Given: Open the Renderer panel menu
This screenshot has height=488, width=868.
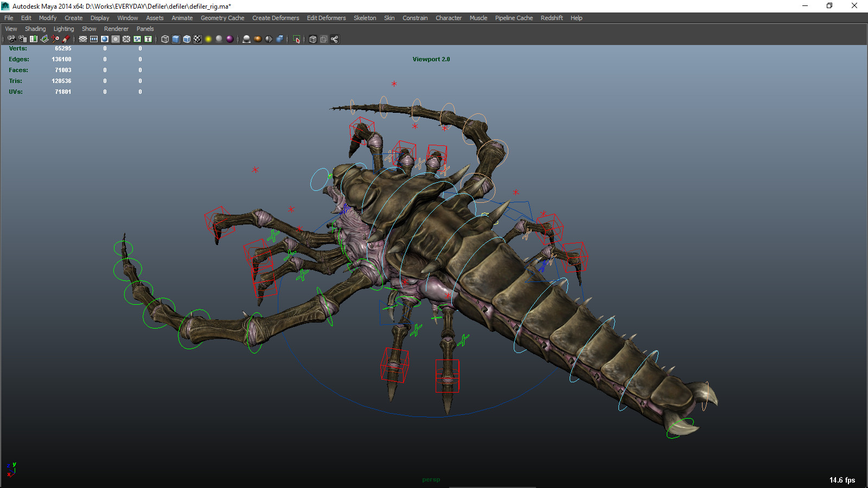Looking at the screenshot, I should tap(116, 29).
